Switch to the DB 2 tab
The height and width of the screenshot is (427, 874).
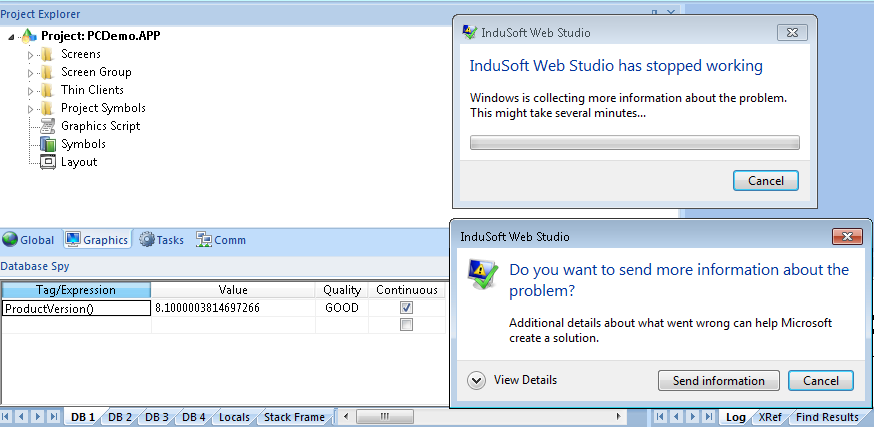click(x=120, y=417)
